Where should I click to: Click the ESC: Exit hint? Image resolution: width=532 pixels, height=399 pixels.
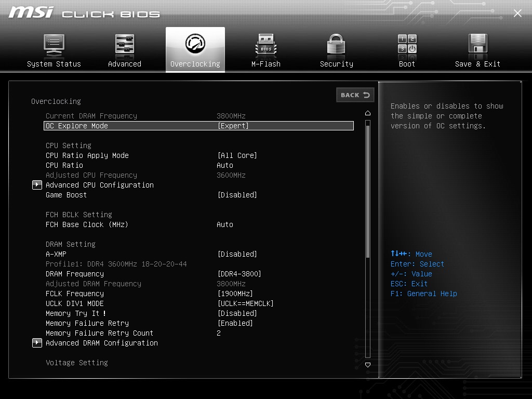(x=409, y=284)
